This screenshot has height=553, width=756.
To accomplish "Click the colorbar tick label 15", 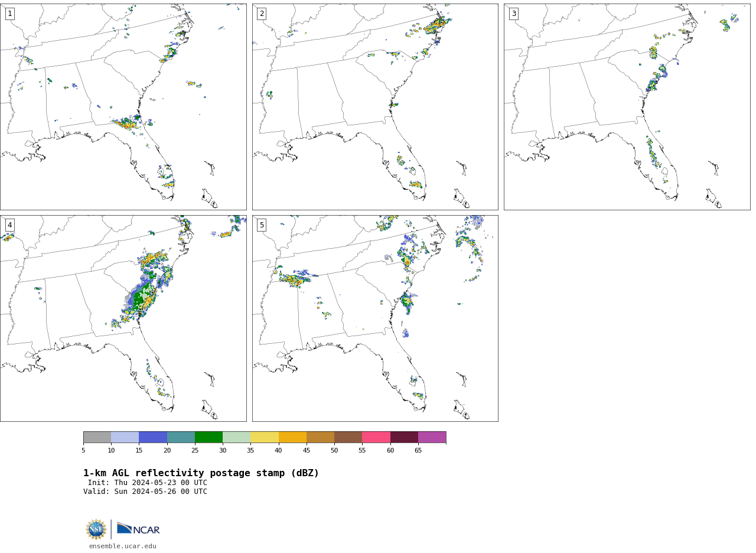I will tap(139, 451).
